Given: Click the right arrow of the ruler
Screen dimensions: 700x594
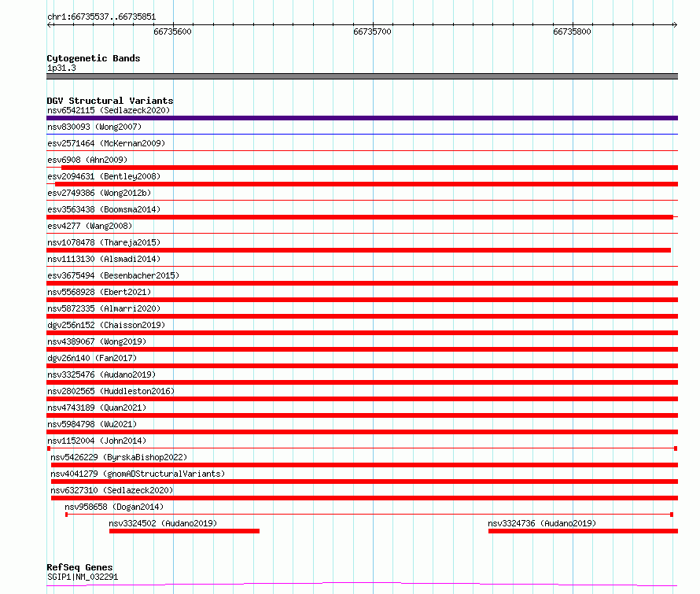Looking at the screenshot, I should 675,24.
